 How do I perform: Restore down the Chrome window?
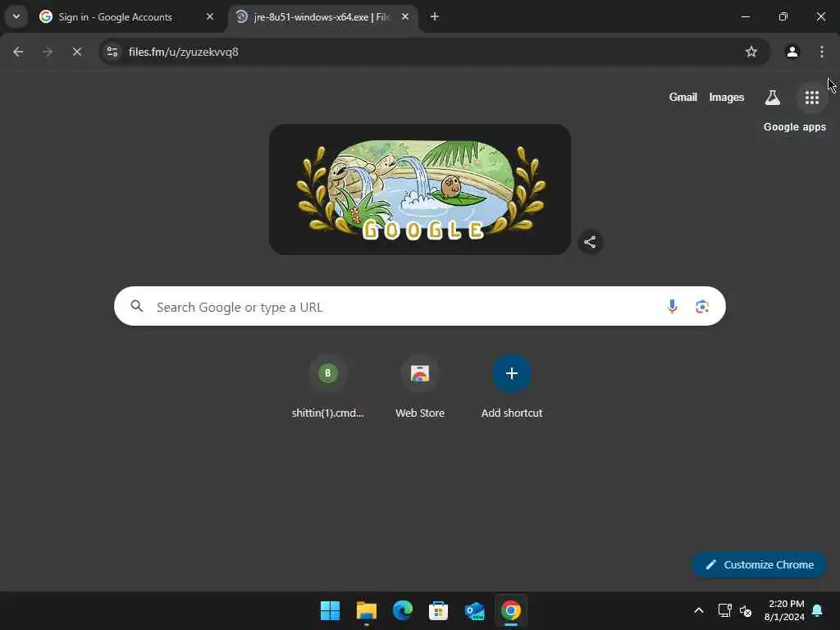click(783, 16)
